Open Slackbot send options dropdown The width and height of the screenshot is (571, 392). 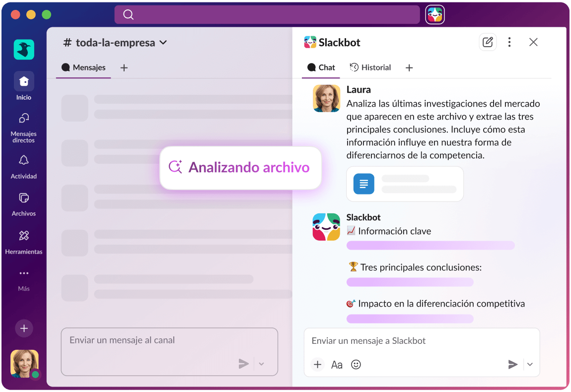[530, 364]
